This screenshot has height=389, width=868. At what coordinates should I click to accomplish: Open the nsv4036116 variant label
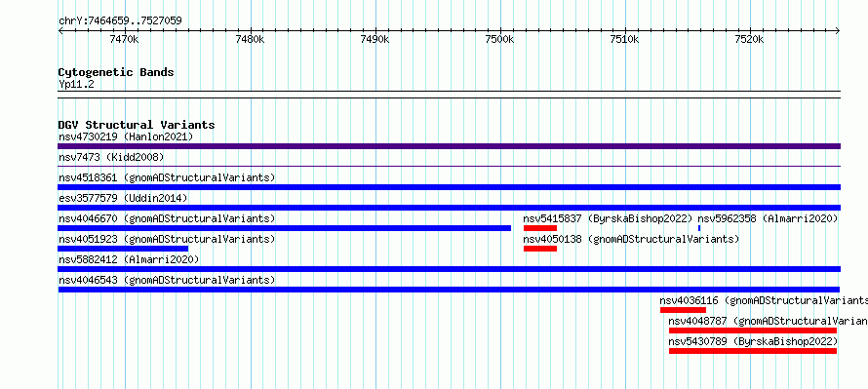coord(764,300)
